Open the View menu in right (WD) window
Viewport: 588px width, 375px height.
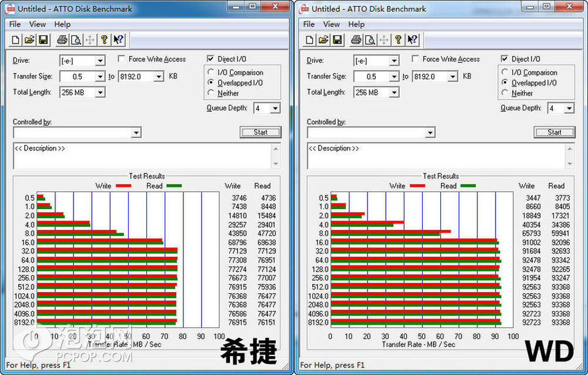(332, 24)
